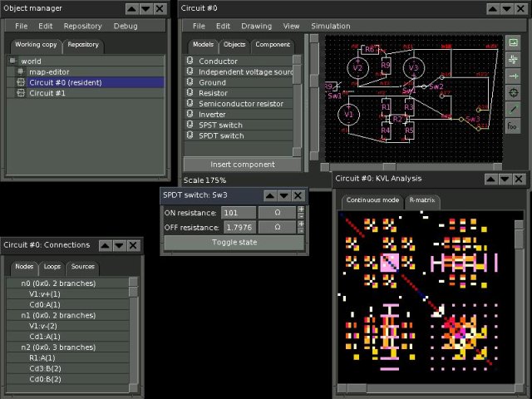Screen dimensions: 532x399
Task: Click the Circuit #1 object icon
Action: pos(21,92)
